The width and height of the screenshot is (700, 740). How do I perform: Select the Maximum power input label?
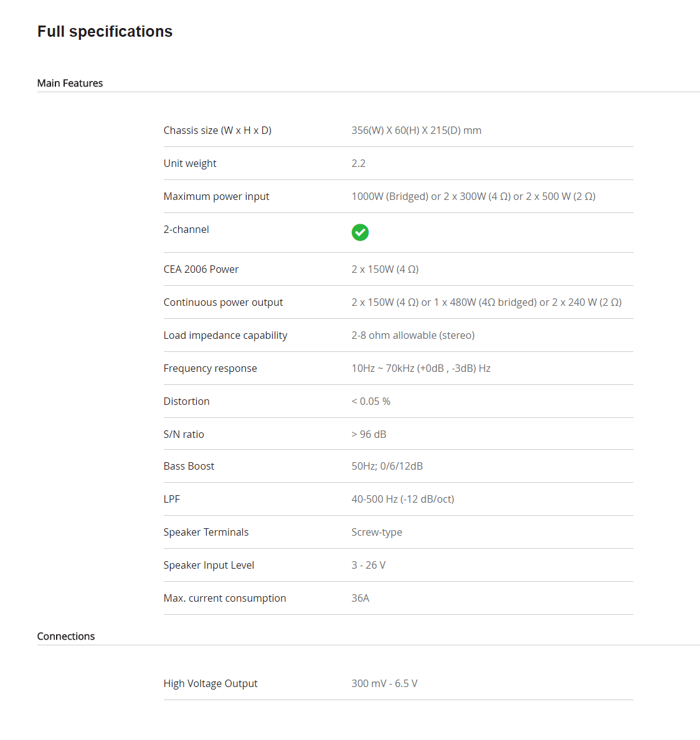pyautogui.click(x=217, y=196)
